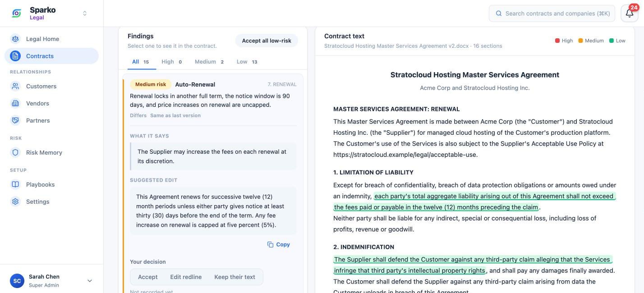The width and height of the screenshot is (644, 293).
Task: Switch to the High findings tab
Action: point(172,62)
